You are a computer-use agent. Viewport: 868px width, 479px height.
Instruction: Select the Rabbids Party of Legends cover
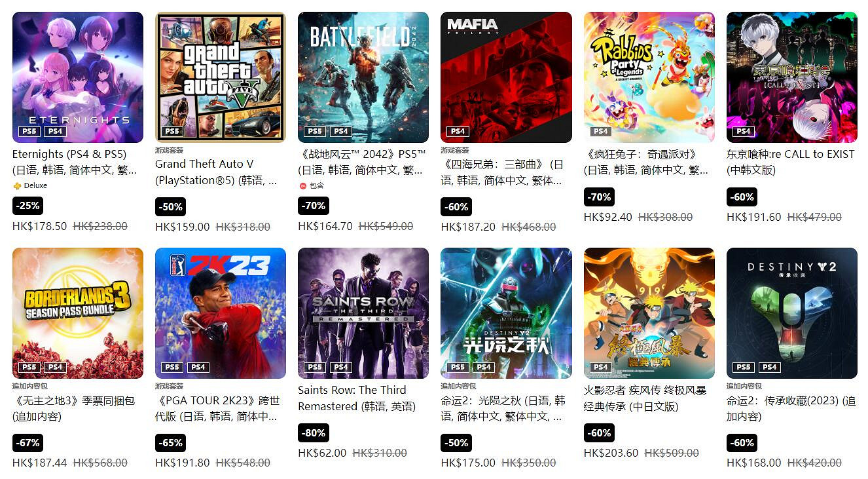coord(649,77)
